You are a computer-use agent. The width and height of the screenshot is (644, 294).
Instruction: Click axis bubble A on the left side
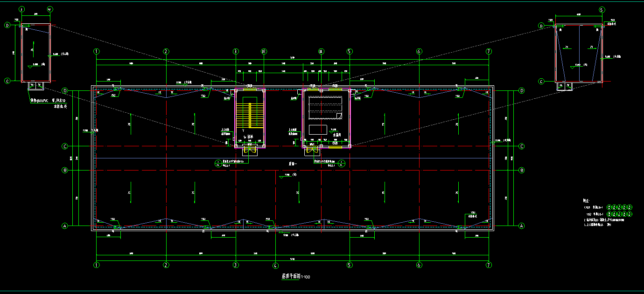click(65, 226)
